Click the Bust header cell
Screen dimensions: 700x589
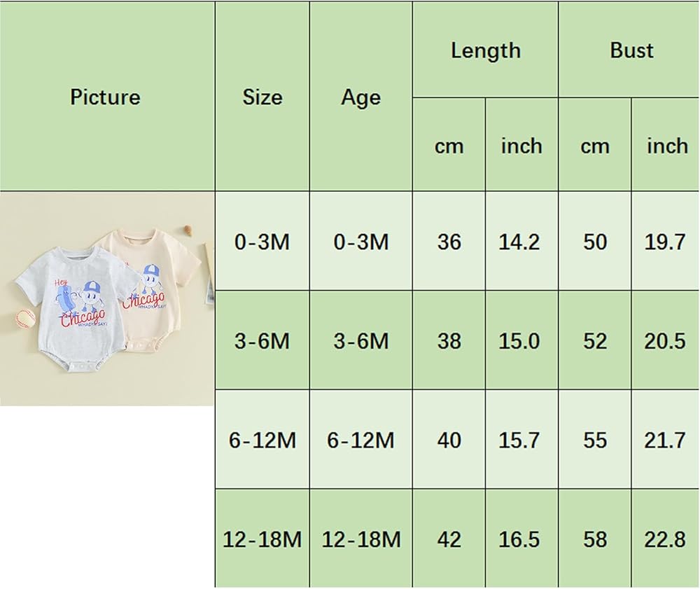(x=631, y=50)
